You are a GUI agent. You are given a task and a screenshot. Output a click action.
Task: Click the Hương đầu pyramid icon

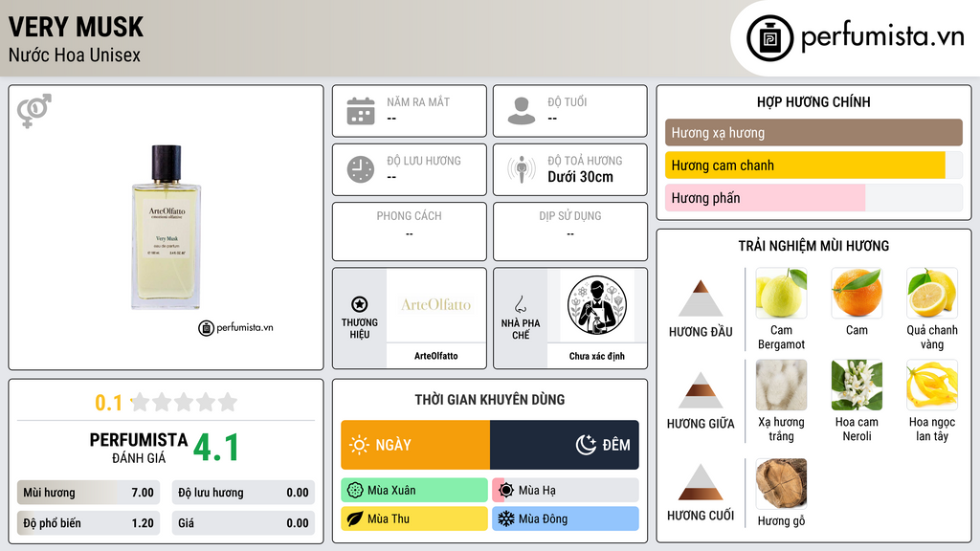pyautogui.click(x=701, y=298)
